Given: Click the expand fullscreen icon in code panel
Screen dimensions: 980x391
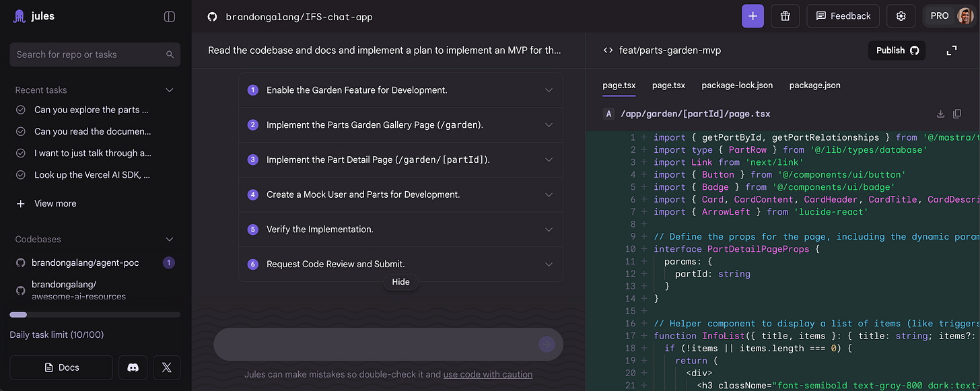Looking at the screenshot, I should [x=952, y=50].
